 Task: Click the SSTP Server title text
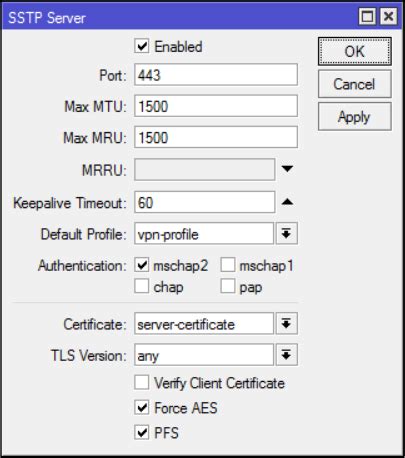tap(47, 18)
